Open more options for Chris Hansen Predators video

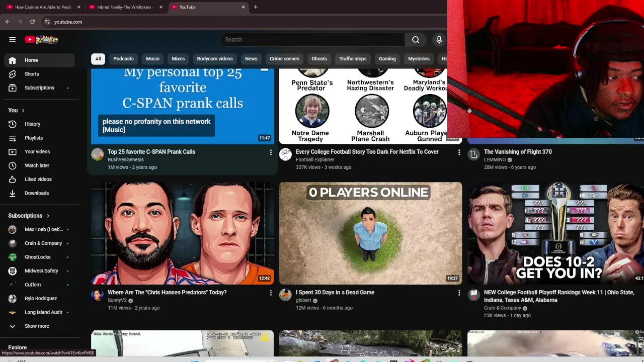[x=271, y=293]
